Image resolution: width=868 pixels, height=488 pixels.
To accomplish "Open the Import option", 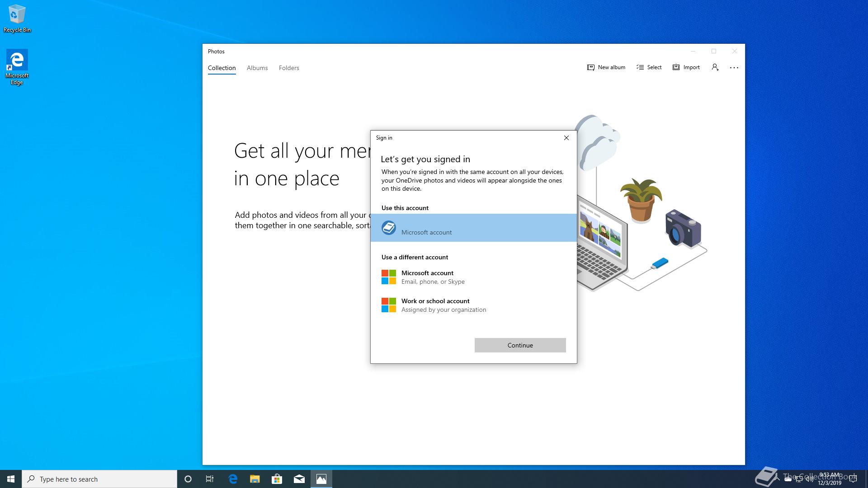I will [x=686, y=67].
